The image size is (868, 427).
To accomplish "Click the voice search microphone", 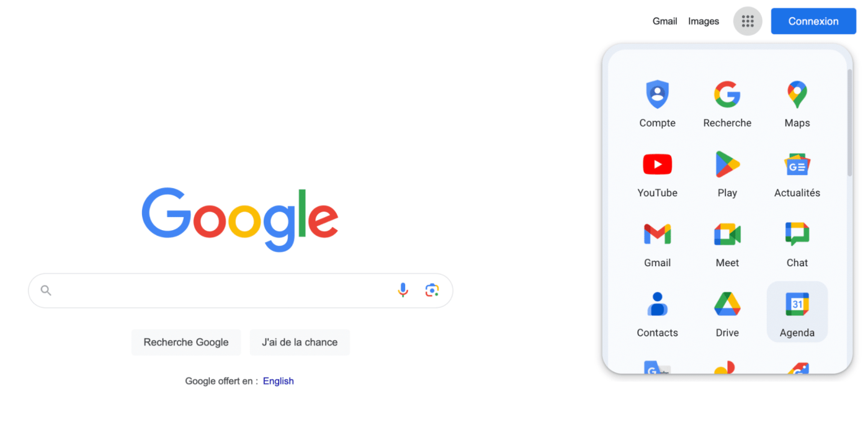I will (403, 290).
